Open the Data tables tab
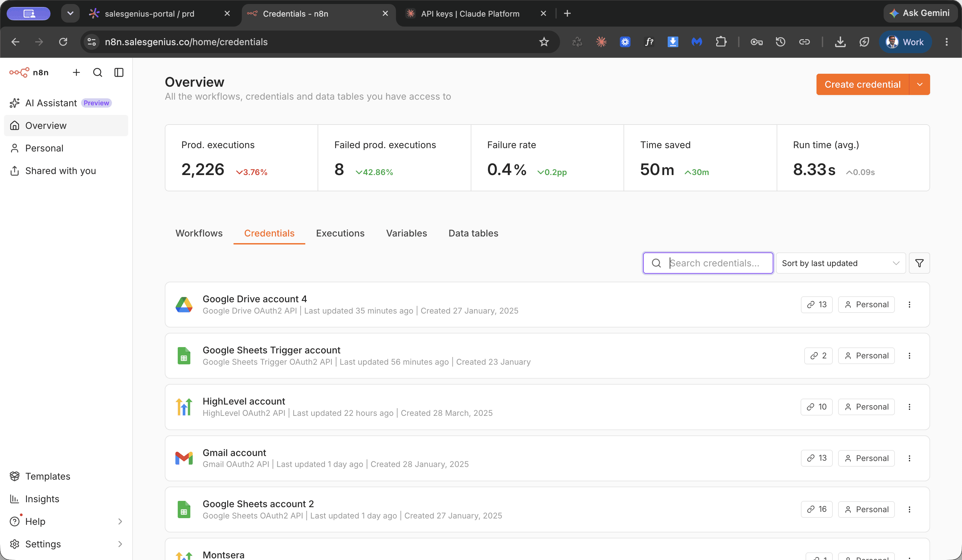The image size is (962, 560). pyautogui.click(x=473, y=233)
